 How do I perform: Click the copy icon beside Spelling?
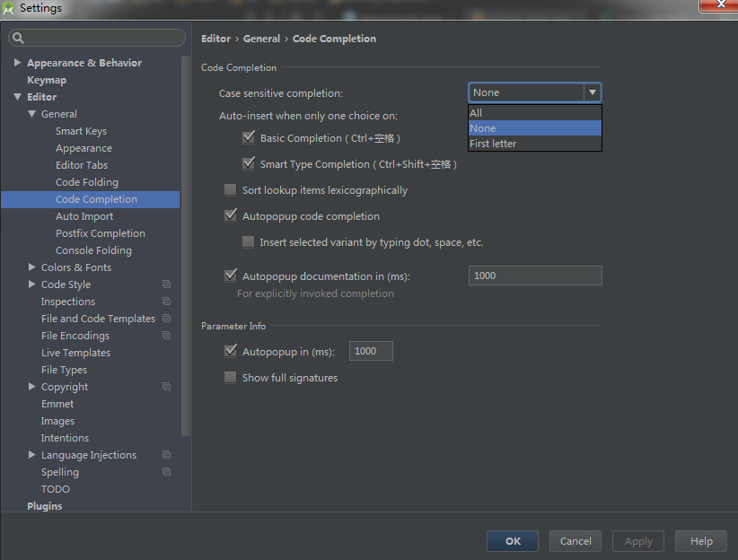pyautogui.click(x=167, y=471)
